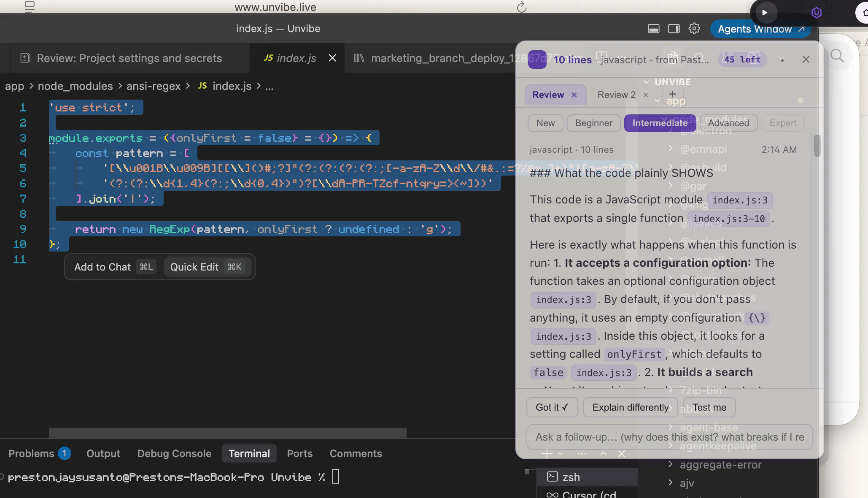
Task: Focus the Ask a follow-up input field
Action: point(670,437)
